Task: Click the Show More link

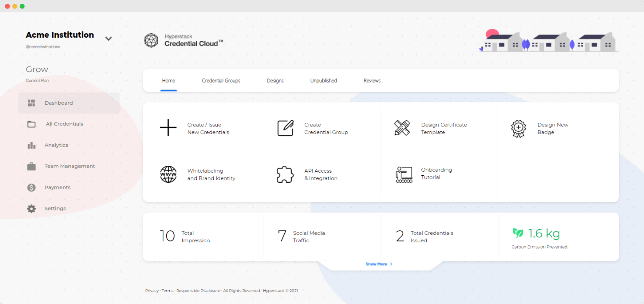Action: click(x=379, y=264)
